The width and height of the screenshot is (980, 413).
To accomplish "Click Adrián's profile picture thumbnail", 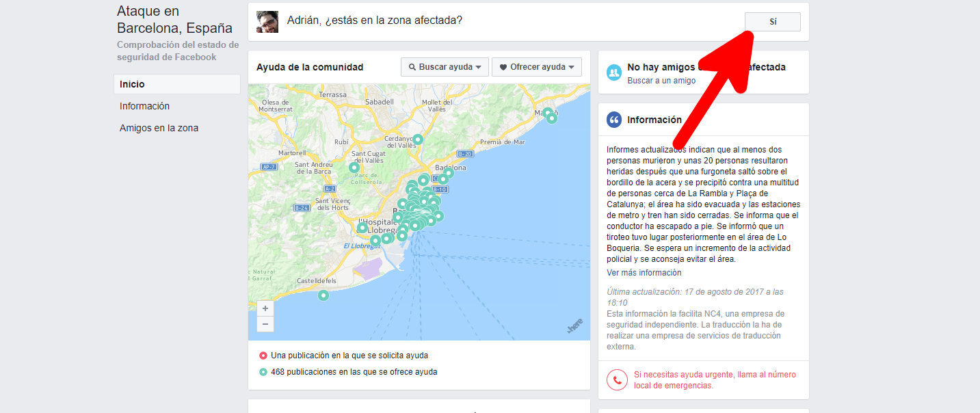I will tap(266, 21).
